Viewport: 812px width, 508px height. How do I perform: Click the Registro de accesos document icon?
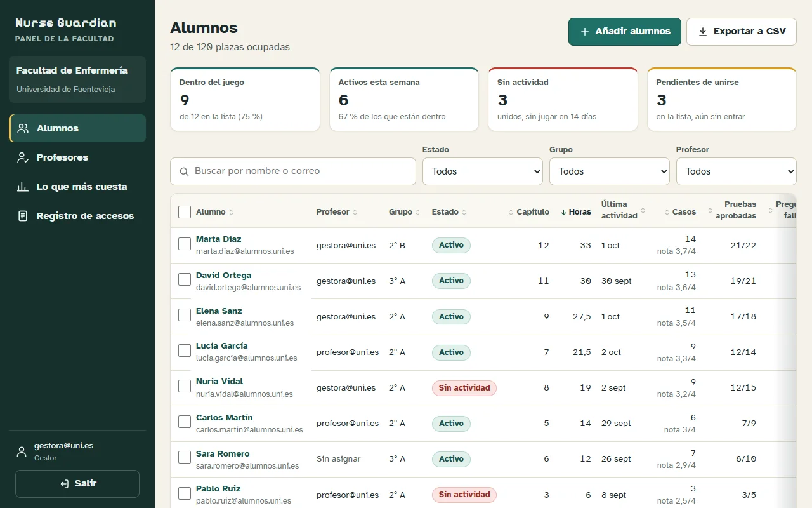click(23, 216)
